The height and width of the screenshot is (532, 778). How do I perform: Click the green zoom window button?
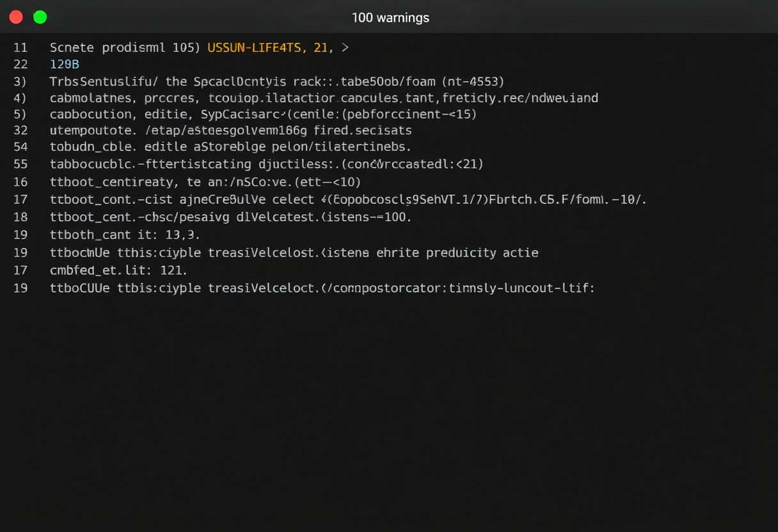40,17
